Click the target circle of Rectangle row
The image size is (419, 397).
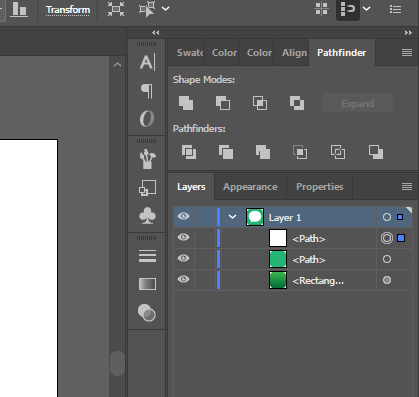[387, 280]
